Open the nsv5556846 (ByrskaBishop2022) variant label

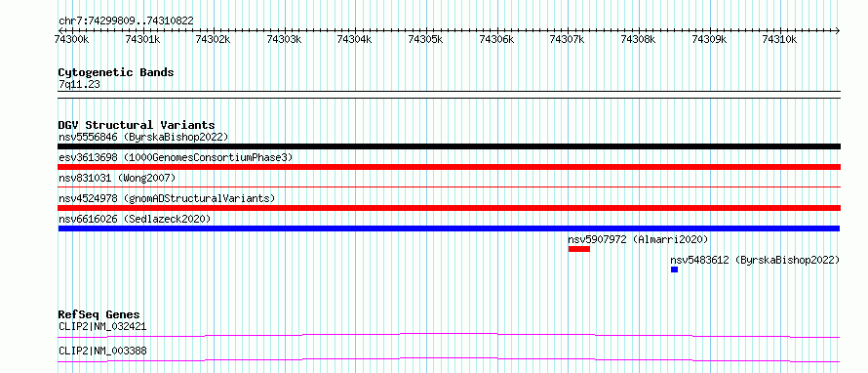tap(143, 137)
